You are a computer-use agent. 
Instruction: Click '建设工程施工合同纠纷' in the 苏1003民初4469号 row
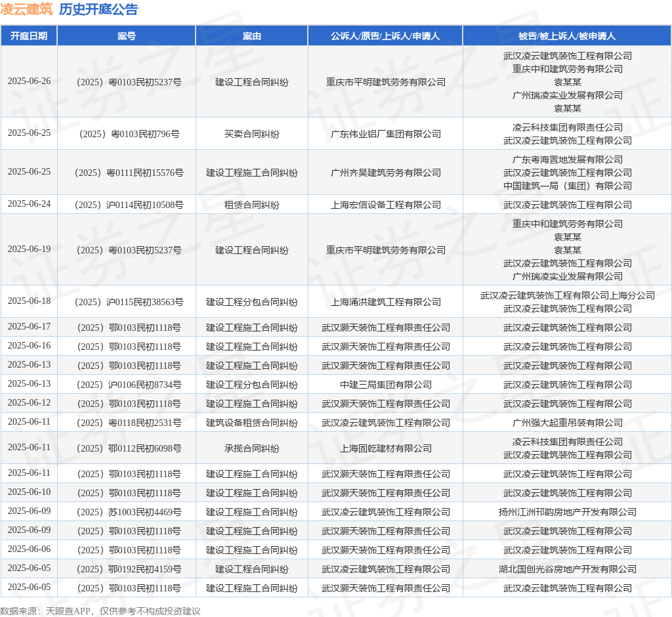[x=251, y=513]
